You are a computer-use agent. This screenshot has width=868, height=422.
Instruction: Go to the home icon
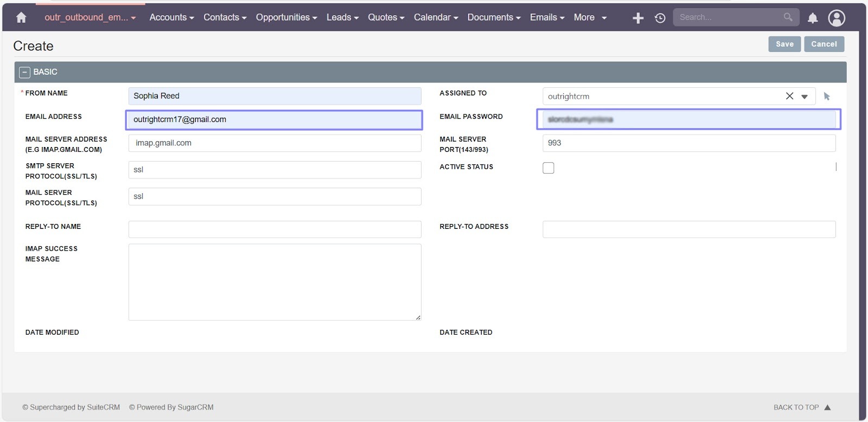[x=21, y=18]
